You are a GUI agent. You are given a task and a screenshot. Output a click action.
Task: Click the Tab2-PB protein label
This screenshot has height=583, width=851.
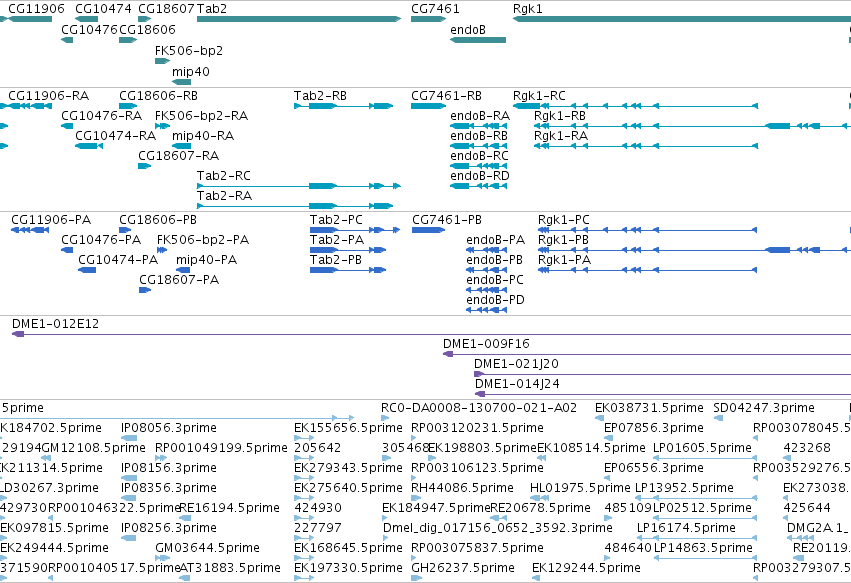tap(336, 260)
